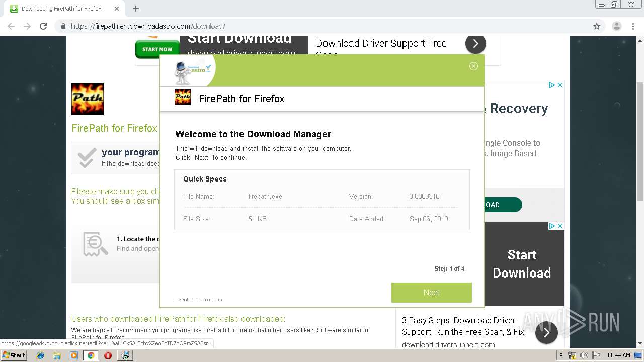Open FirePath for Firefox green page title
Viewport: 644px width, 362px height.
pos(114,128)
